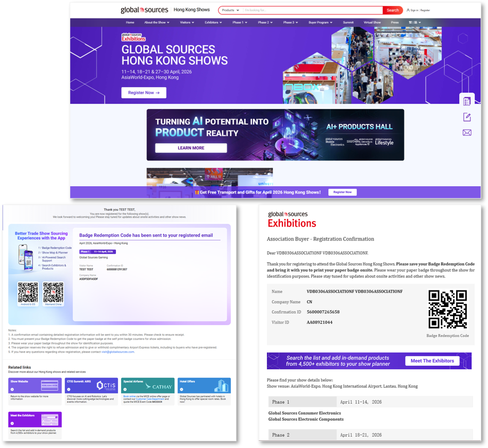This screenshot has height=448, width=488.
Task: Click the Global Sources logo in header
Action: click(144, 10)
